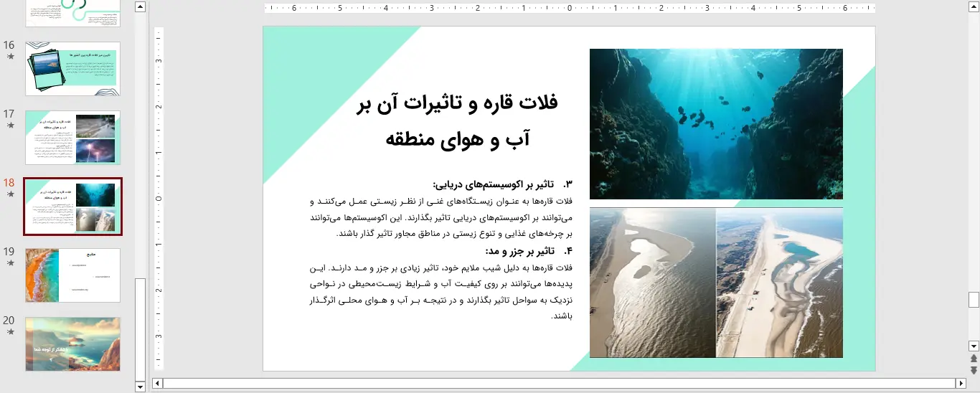Screen dimensions: 980x393
Task: Click the slide editor vertical scrollbar thumb
Action: (x=974, y=300)
